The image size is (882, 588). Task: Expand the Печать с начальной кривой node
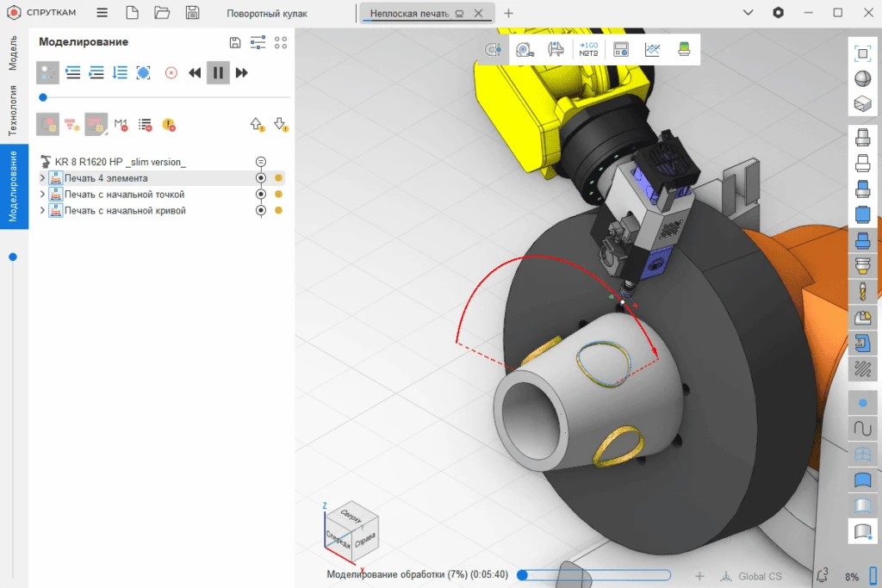tap(43, 211)
